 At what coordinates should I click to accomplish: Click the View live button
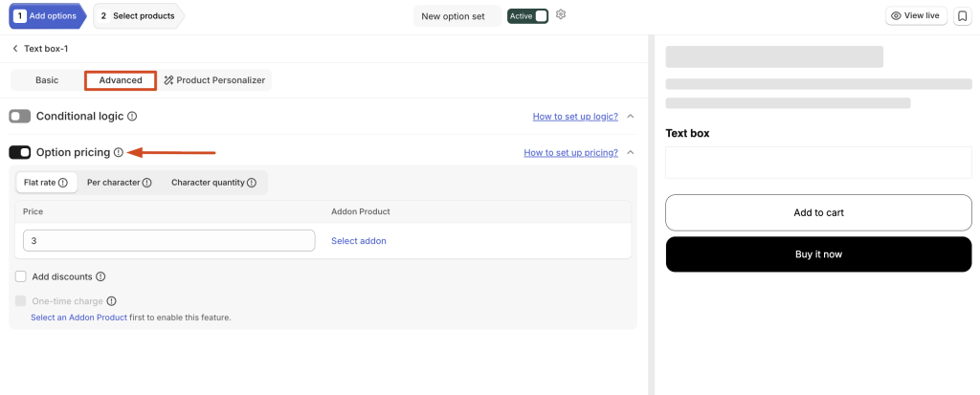coord(916,15)
